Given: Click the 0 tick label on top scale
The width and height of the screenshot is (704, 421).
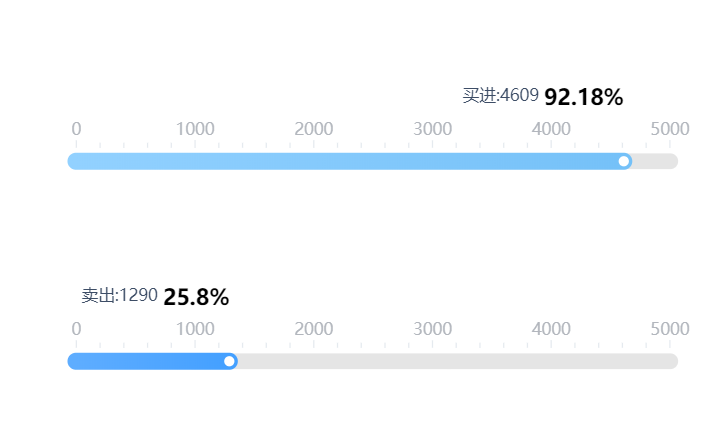Looking at the screenshot, I should pyautogui.click(x=76, y=129).
